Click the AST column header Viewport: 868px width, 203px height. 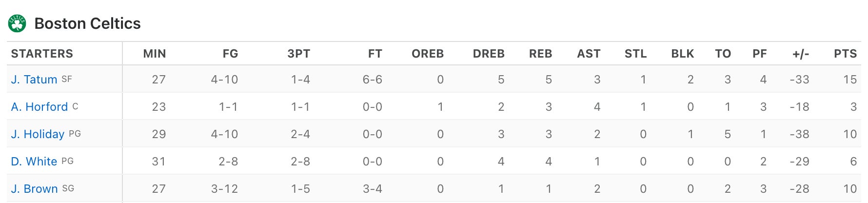[x=589, y=54]
